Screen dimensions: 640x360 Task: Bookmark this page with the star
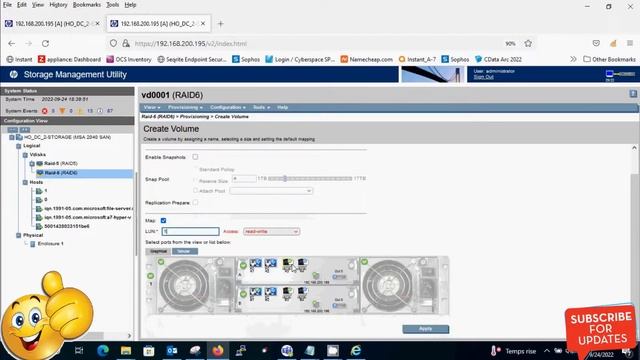(528, 43)
